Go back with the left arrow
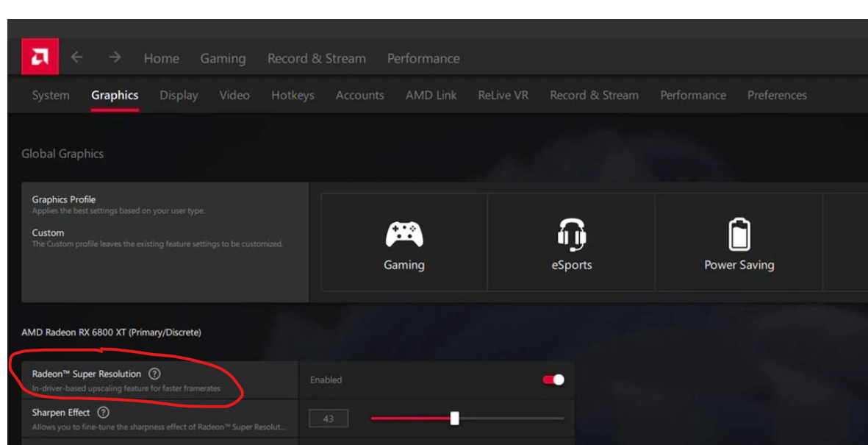 click(x=77, y=57)
